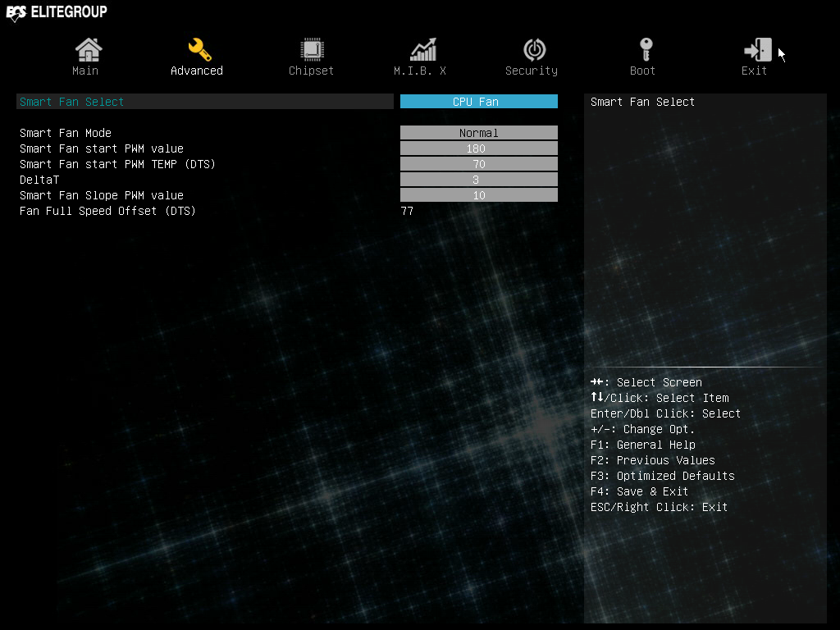This screenshot has width=840, height=630.
Task: Select the Advanced wrench icon
Action: pyautogui.click(x=199, y=49)
